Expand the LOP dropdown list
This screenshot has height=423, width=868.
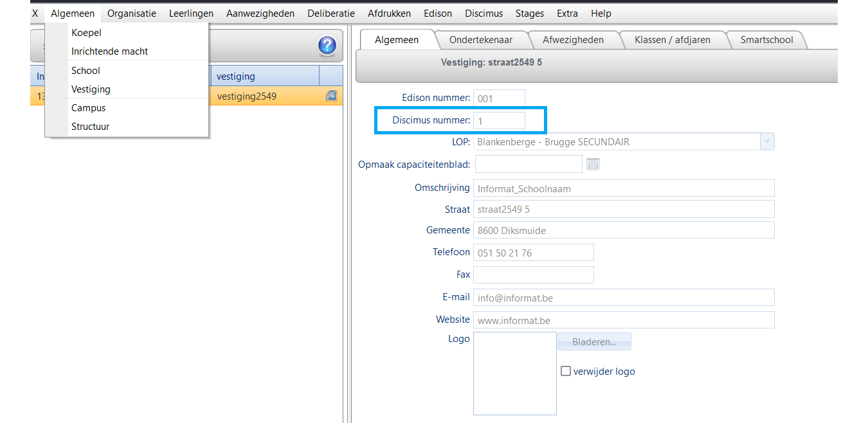pyautogui.click(x=766, y=142)
